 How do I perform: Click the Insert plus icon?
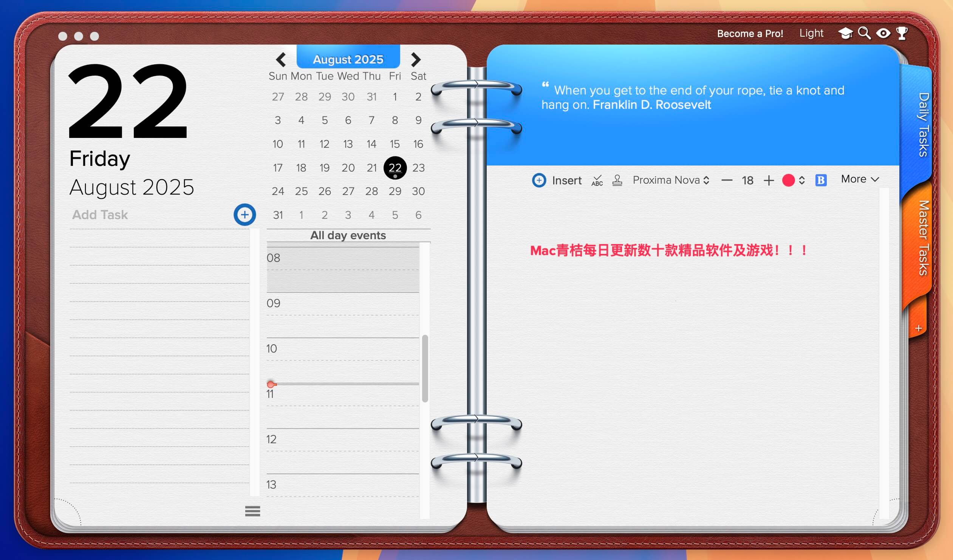539,180
